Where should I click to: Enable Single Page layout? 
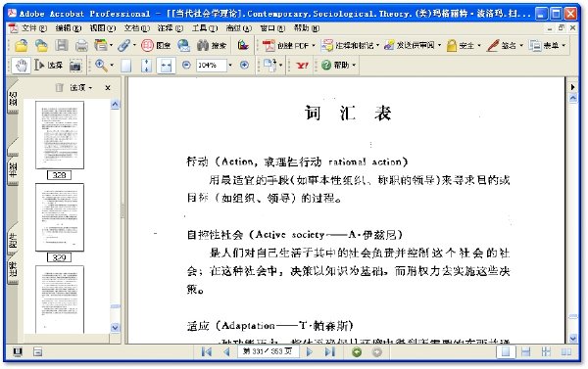pos(506,351)
